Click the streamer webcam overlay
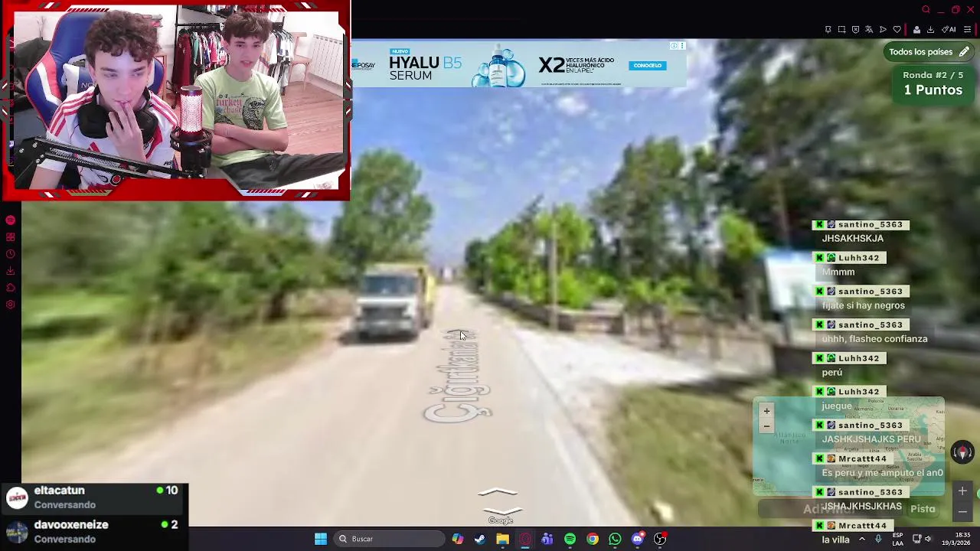The width and height of the screenshot is (980, 551). (176, 100)
